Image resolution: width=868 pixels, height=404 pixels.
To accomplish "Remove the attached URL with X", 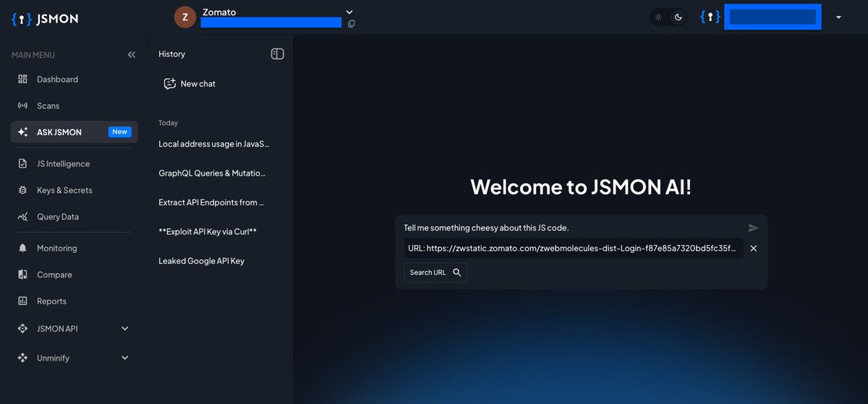I will 753,249.
